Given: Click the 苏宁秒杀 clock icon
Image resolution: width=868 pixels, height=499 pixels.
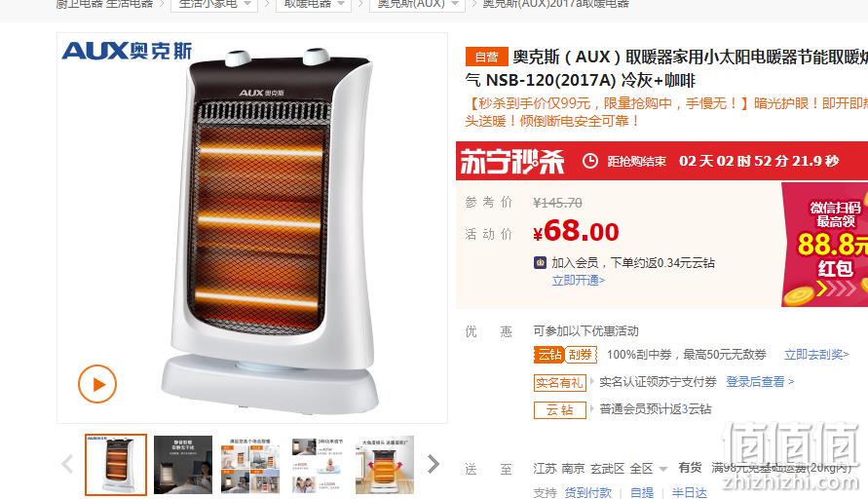Looking at the screenshot, I should pyautogui.click(x=590, y=161).
